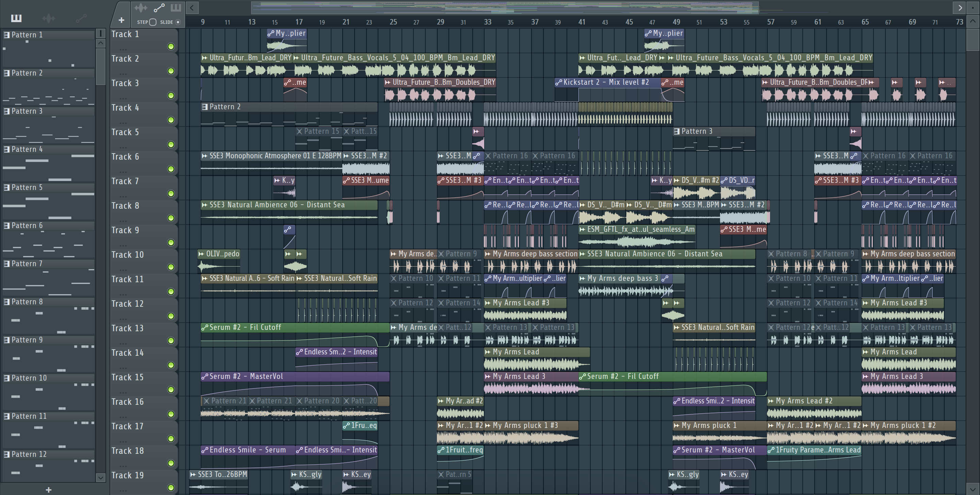Click the Pattern 5 piano-roll icon

coord(6,188)
